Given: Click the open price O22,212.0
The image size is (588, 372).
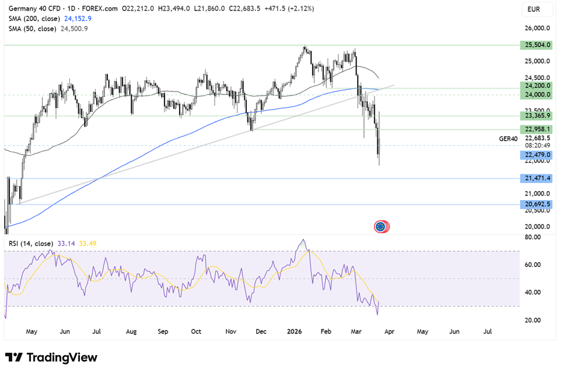Looking at the screenshot, I should coord(138,8).
